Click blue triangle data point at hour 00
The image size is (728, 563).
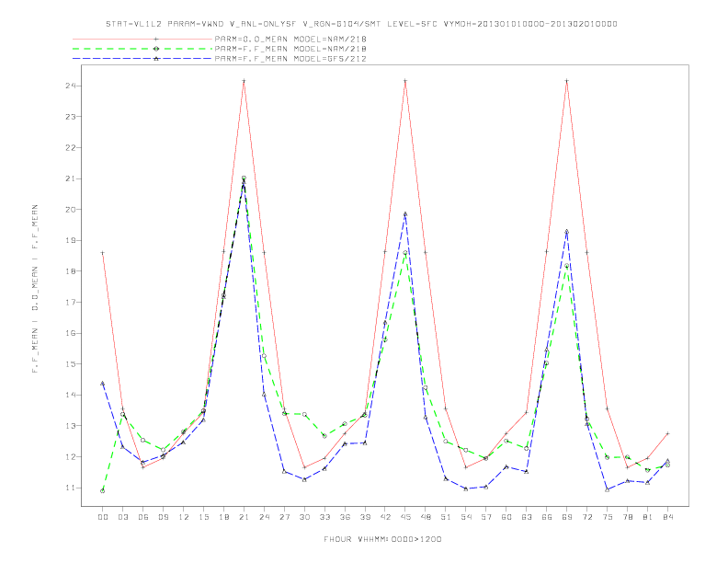pos(103,384)
